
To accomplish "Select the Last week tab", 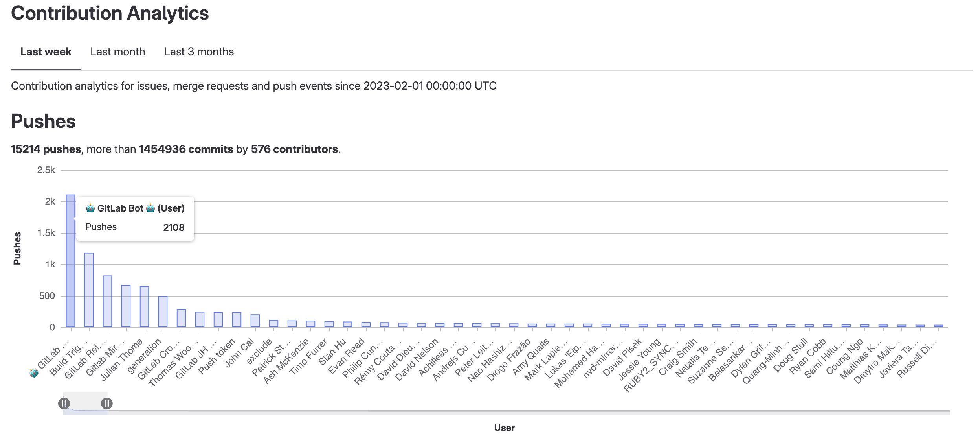I will [x=46, y=52].
